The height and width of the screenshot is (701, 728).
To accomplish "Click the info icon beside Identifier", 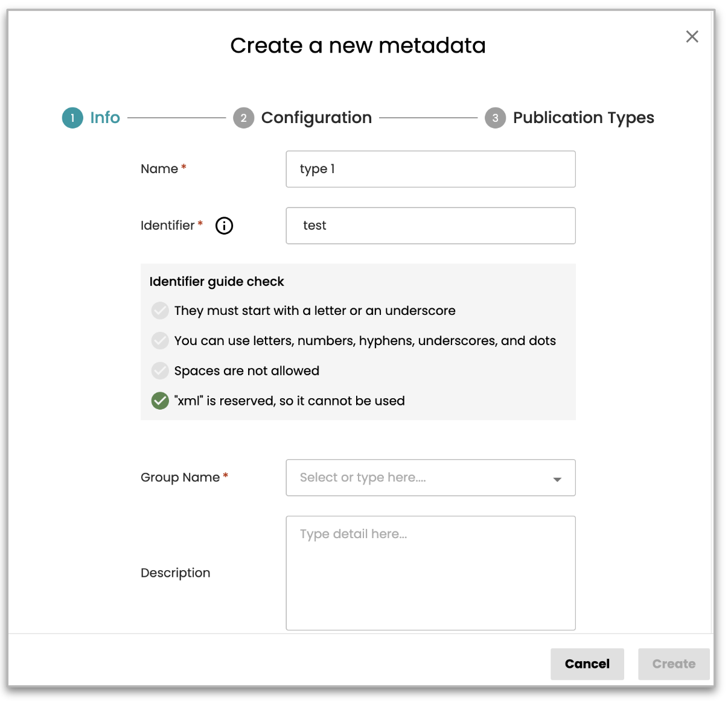I will 224,226.
